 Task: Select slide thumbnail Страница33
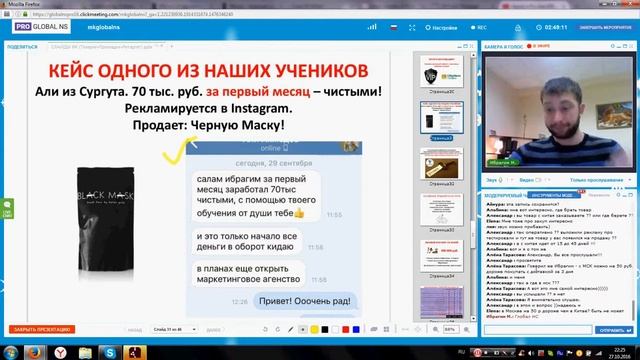click(442, 210)
